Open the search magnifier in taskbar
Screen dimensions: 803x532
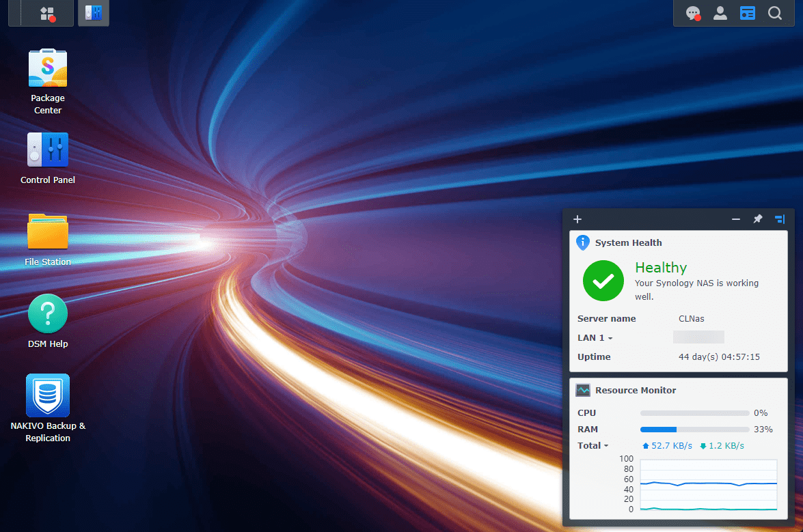pyautogui.click(x=775, y=13)
